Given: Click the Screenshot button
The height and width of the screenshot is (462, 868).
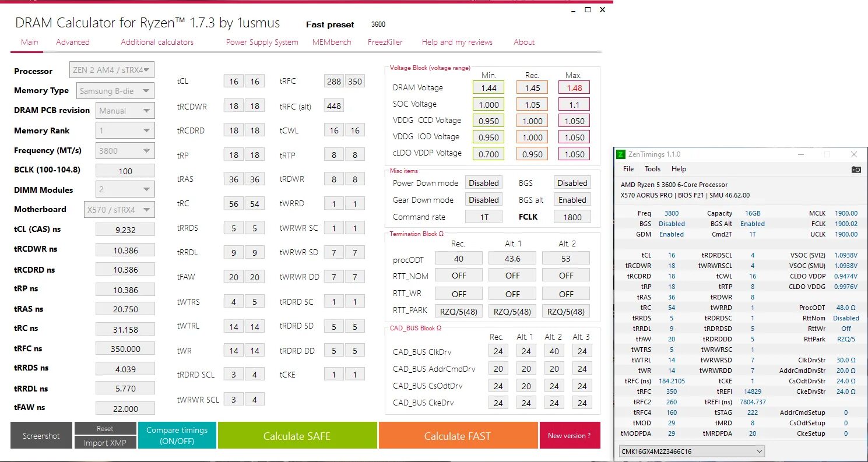Looking at the screenshot, I should [41, 436].
